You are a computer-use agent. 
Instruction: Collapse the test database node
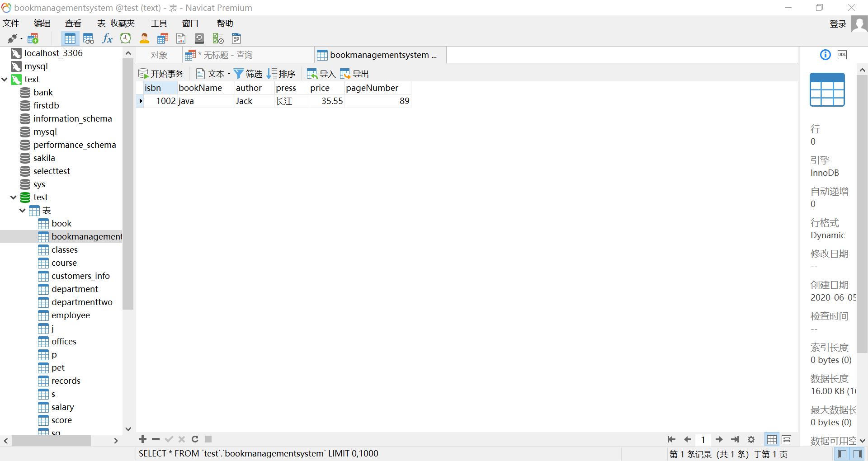(x=14, y=198)
